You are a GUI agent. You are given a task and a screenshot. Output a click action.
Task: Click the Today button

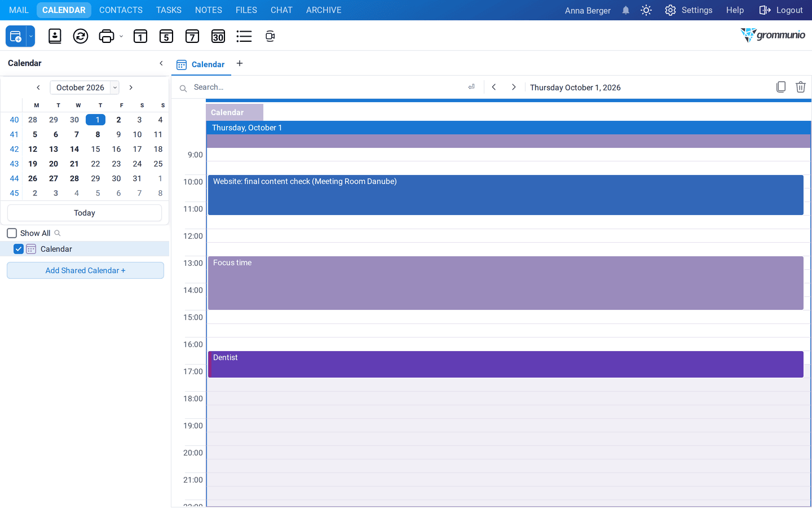(85, 213)
